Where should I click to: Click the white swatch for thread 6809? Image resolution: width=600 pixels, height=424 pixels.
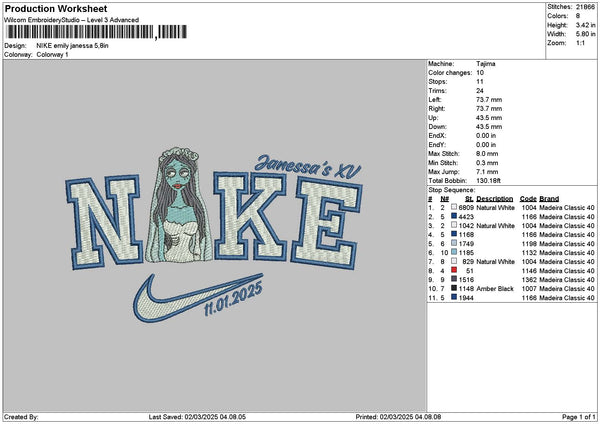454,207
